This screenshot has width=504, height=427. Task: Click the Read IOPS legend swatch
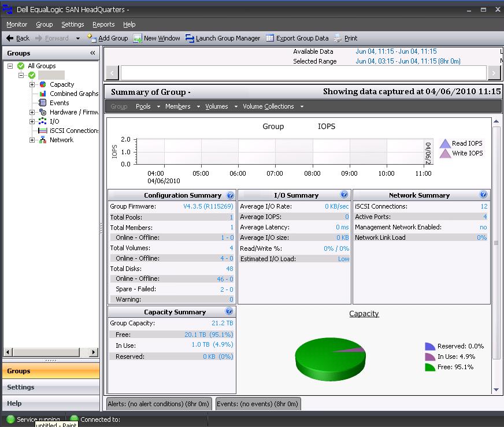445,143
